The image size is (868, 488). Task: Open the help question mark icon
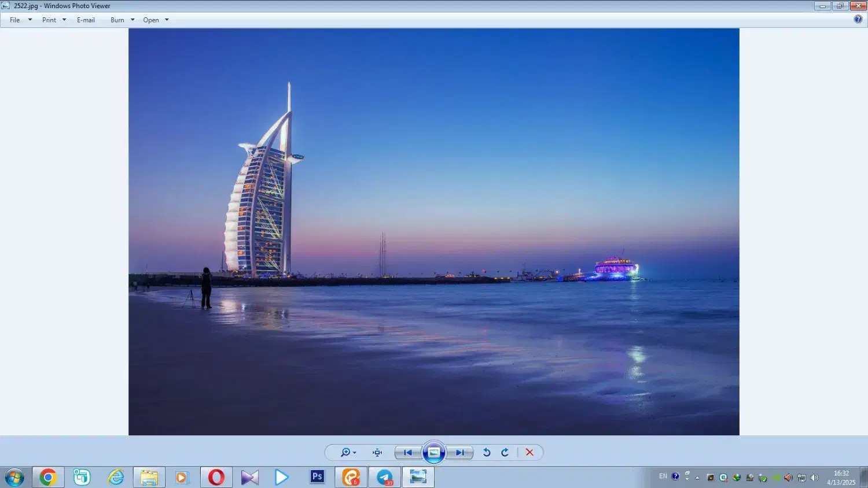click(858, 19)
